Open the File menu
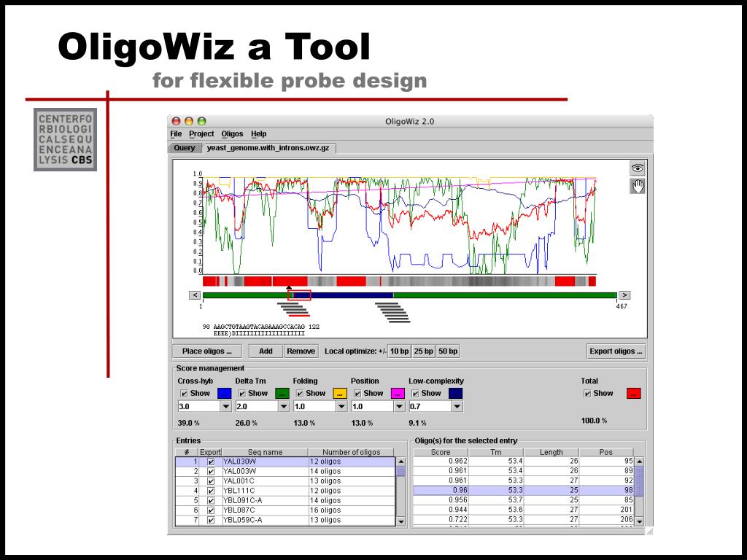The image size is (747, 560). 176,134
